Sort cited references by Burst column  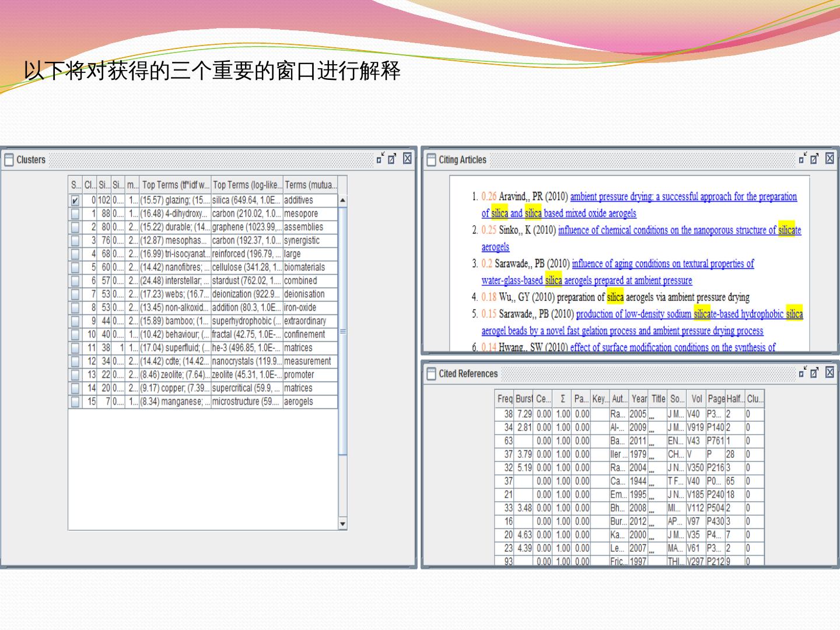point(524,399)
